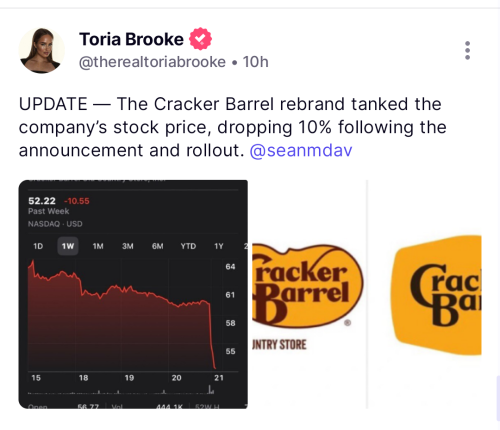Select the YTD chart range tab

(x=188, y=246)
